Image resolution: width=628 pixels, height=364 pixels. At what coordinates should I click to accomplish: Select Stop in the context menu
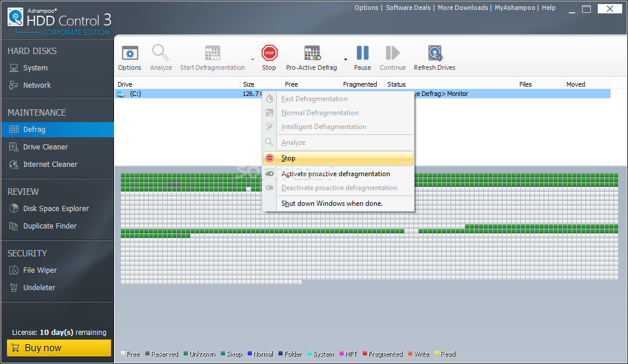tap(338, 158)
